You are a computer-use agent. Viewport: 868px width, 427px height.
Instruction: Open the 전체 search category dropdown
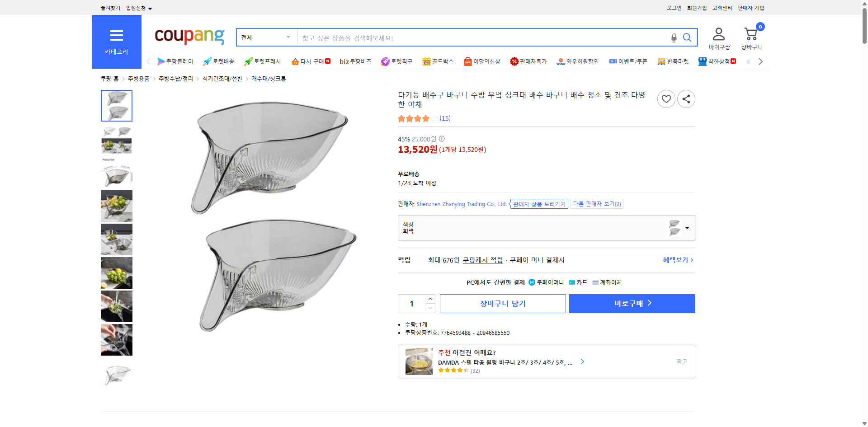click(266, 38)
